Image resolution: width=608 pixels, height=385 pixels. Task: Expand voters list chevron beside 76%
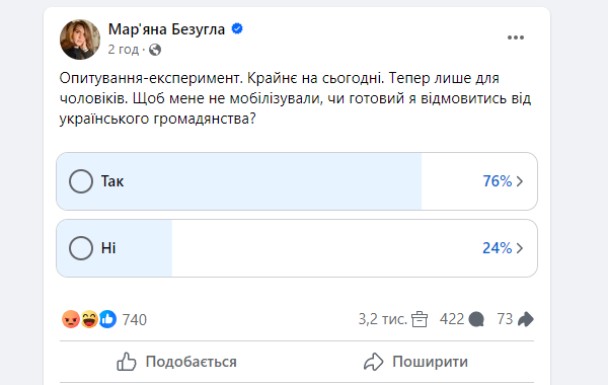(520, 181)
